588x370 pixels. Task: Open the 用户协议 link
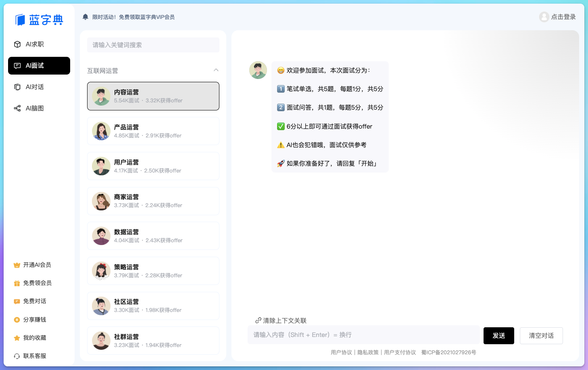pyautogui.click(x=341, y=352)
